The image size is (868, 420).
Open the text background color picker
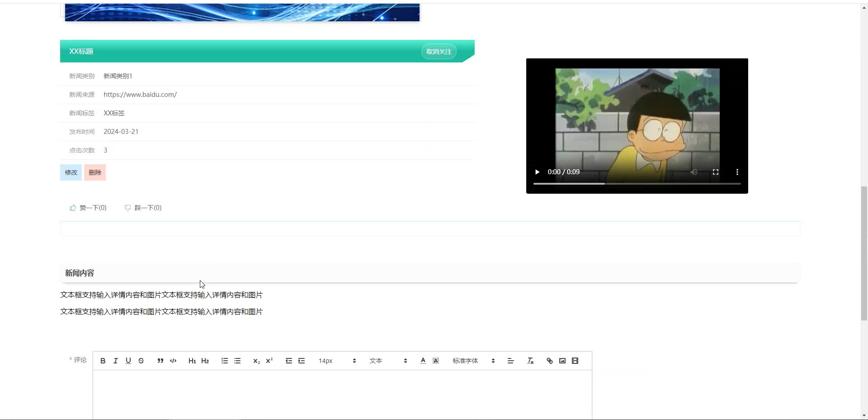436,361
